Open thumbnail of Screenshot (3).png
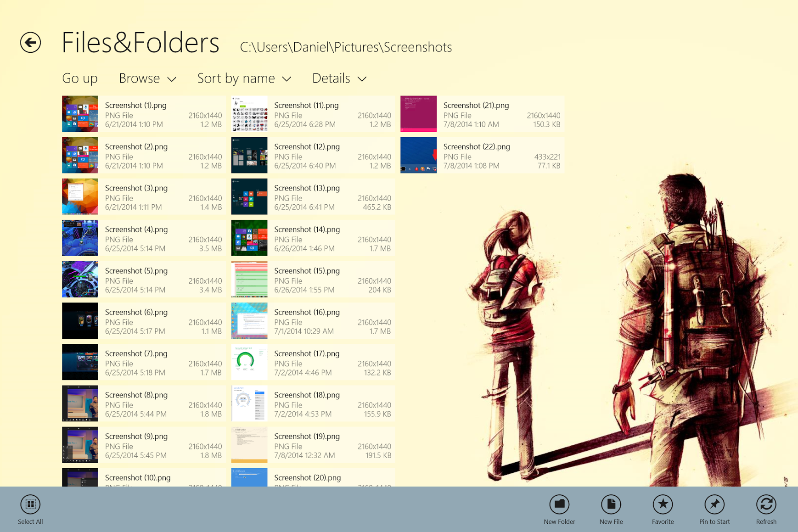The image size is (798, 532). [80, 196]
